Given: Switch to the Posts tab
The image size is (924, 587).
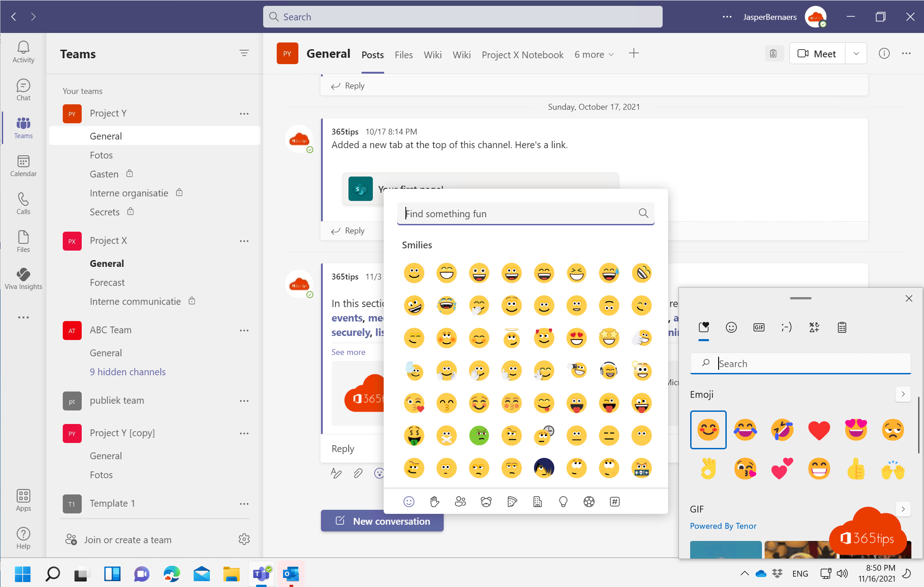Looking at the screenshot, I should click(372, 55).
